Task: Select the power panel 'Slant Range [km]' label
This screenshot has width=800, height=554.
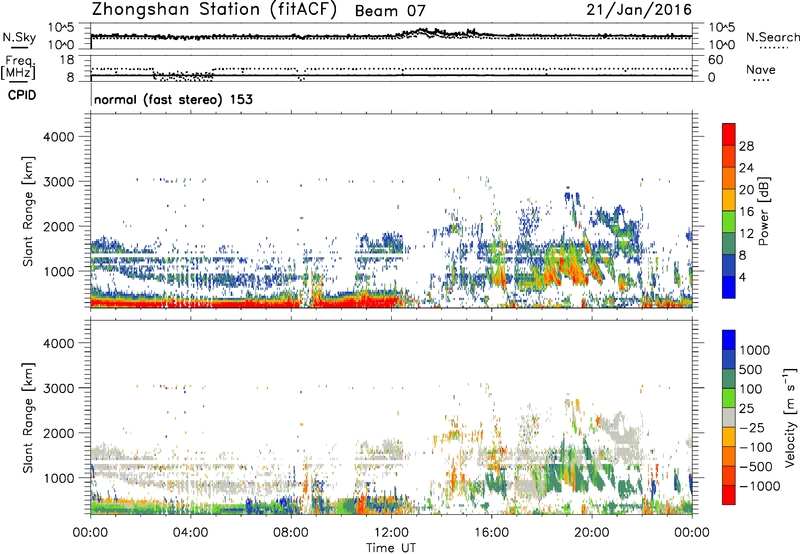Action: [28, 211]
